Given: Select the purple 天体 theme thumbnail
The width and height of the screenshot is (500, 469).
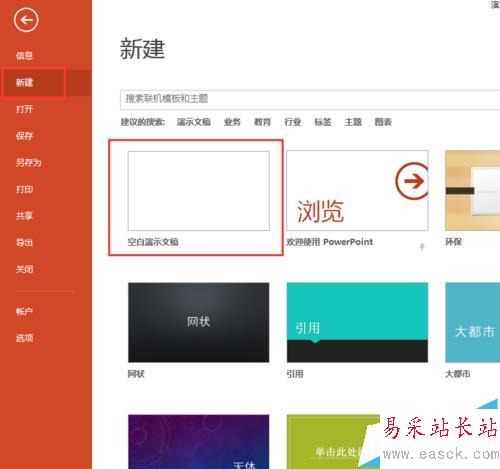Looking at the screenshot, I should (x=199, y=442).
